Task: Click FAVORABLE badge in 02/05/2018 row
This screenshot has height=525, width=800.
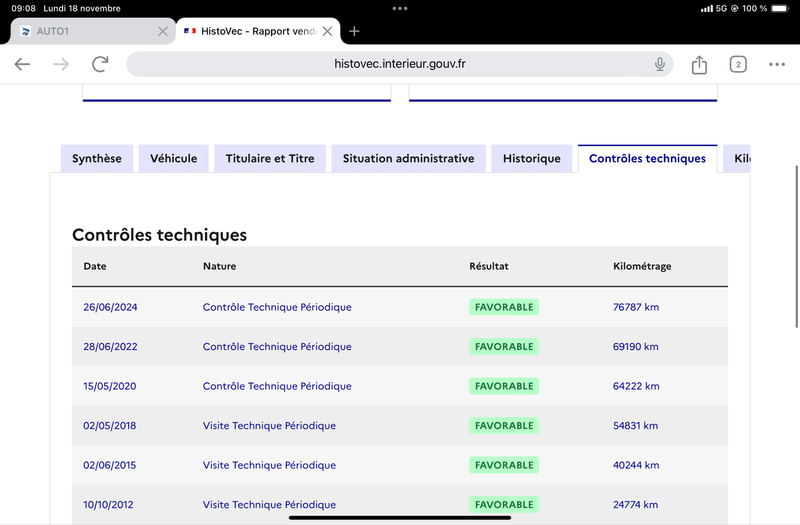Action: (x=504, y=426)
